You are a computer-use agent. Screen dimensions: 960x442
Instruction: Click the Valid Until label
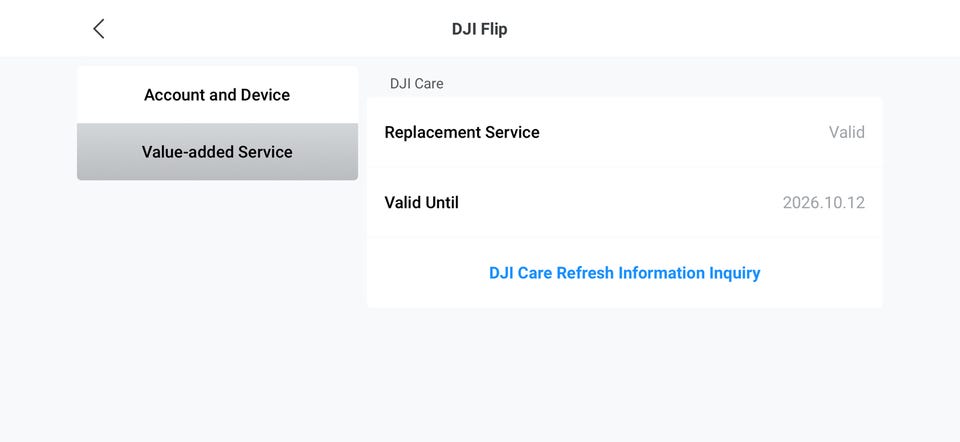(421, 202)
